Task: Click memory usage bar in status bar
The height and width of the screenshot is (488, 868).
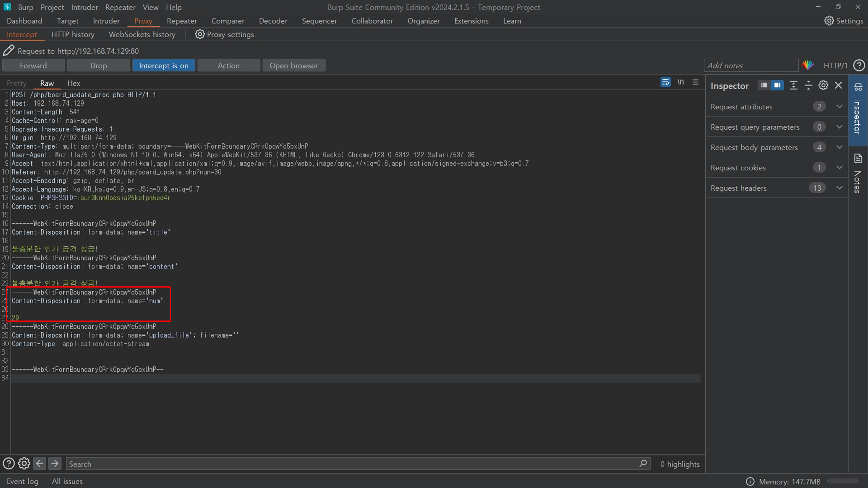Action: (x=843, y=481)
